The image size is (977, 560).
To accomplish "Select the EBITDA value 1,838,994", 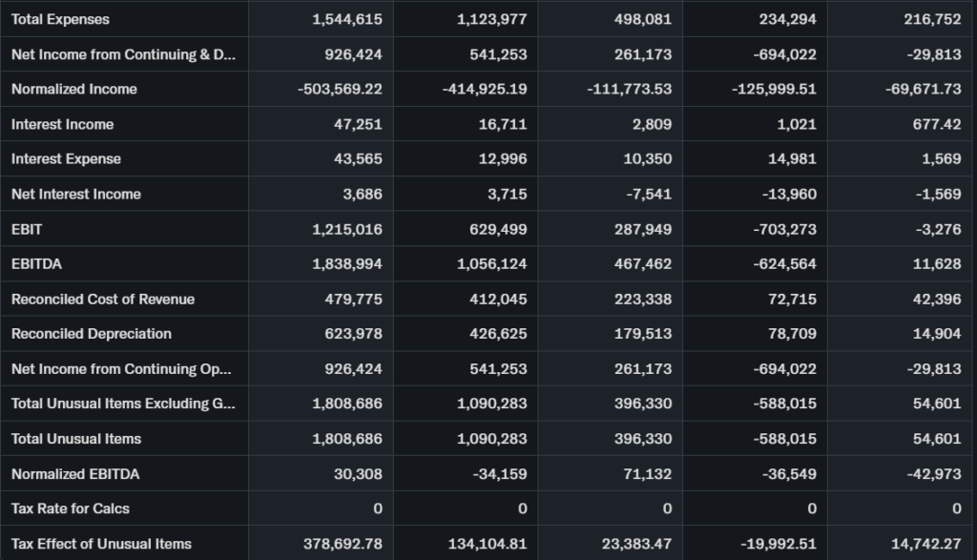I will tap(347, 264).
